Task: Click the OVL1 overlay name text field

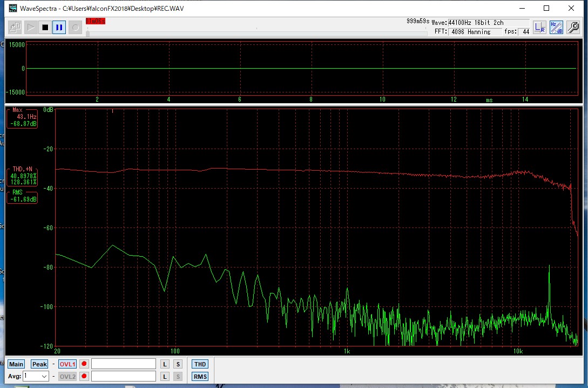Action: [124, 364]
